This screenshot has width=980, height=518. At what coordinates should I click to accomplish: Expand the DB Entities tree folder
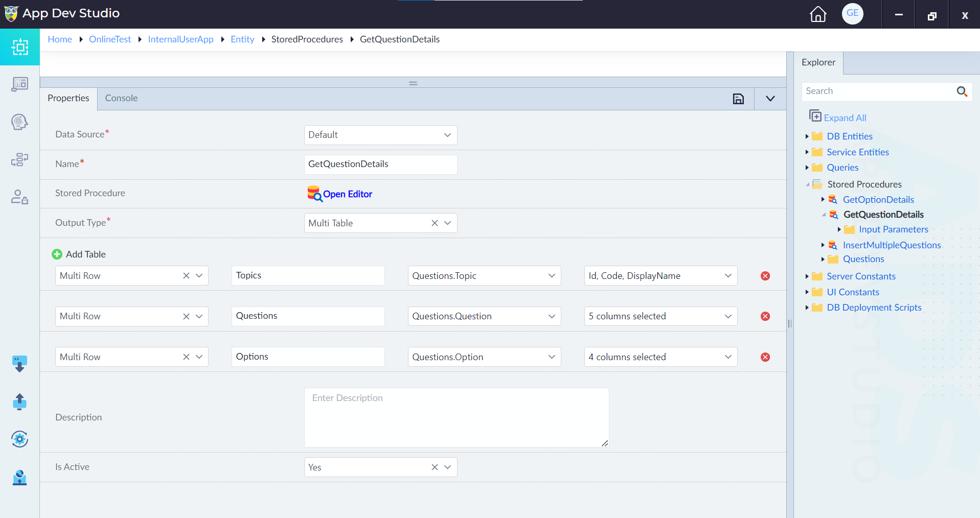coord(807,136)
